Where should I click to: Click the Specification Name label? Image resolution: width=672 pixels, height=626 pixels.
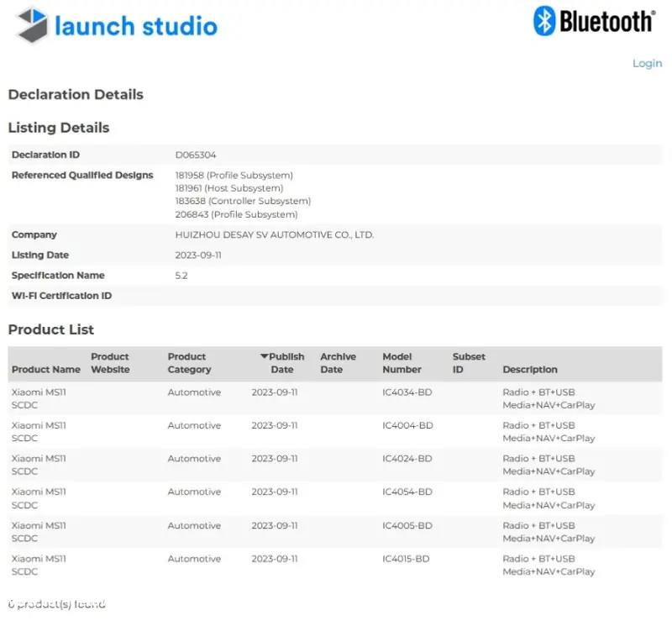[x=58, y=276]
